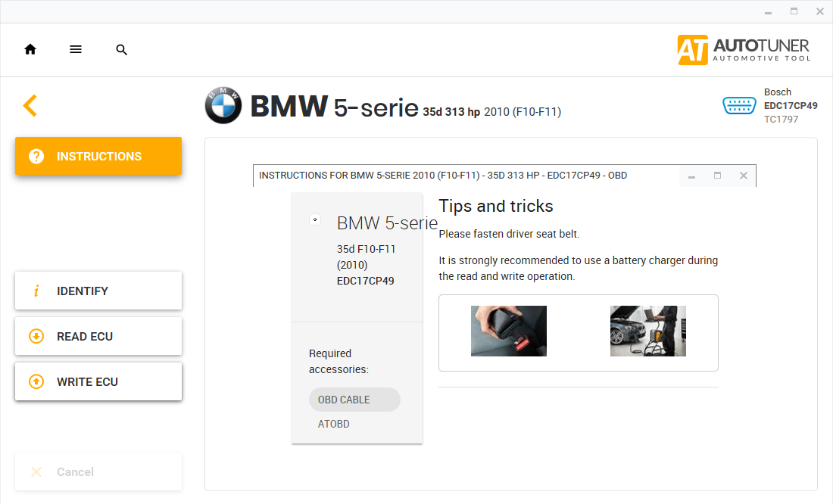Screen dimensions: 833x504
Task: Click the BMW roundel logo
Action: (223, 106)
